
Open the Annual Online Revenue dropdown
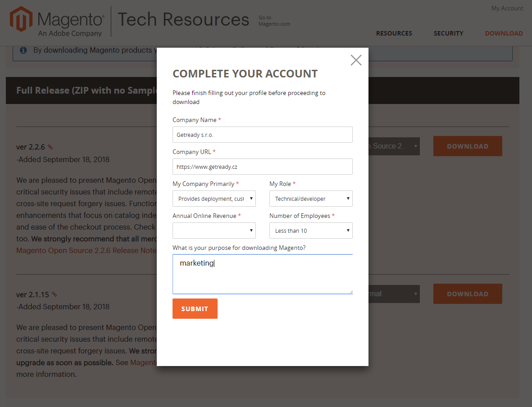pyautogui.click(x=214, y=231)
